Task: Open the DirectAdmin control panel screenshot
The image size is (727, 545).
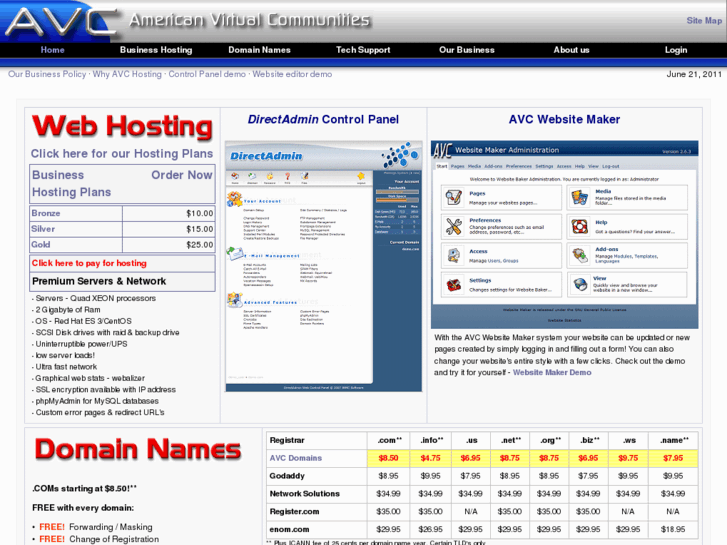Action: coord(324,266)
